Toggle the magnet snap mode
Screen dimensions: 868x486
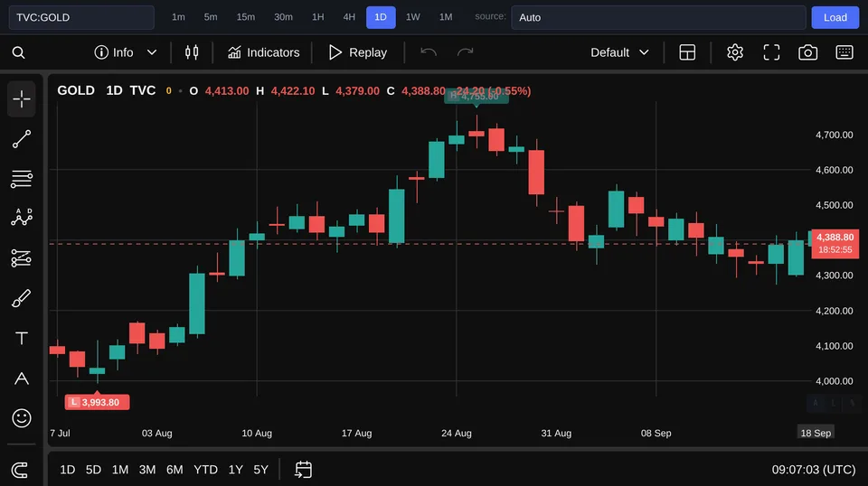[20, 470]
